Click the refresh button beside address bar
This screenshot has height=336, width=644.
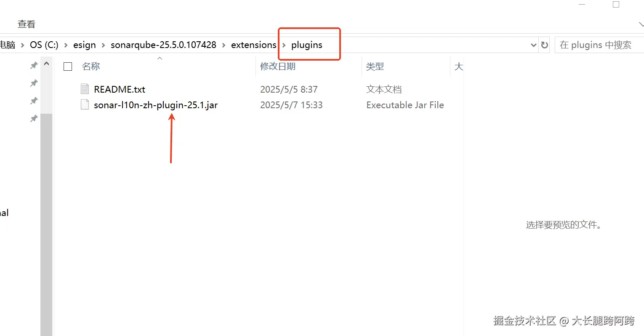[x=545, y=45]
